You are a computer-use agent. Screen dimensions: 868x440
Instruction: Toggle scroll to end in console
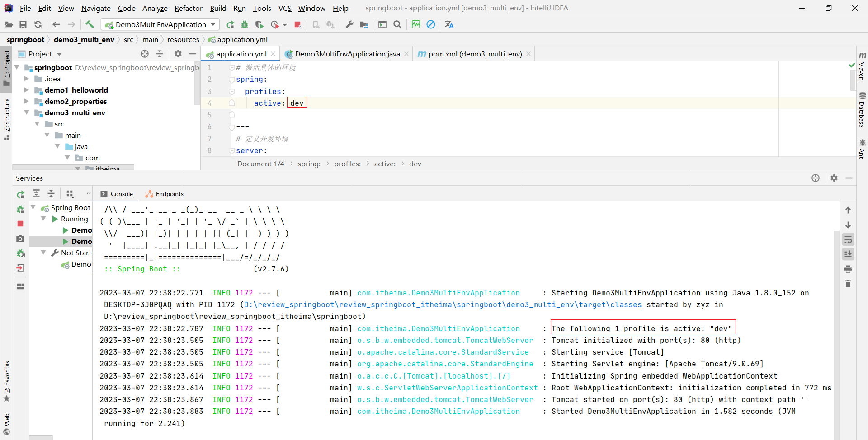click(848, 254)
